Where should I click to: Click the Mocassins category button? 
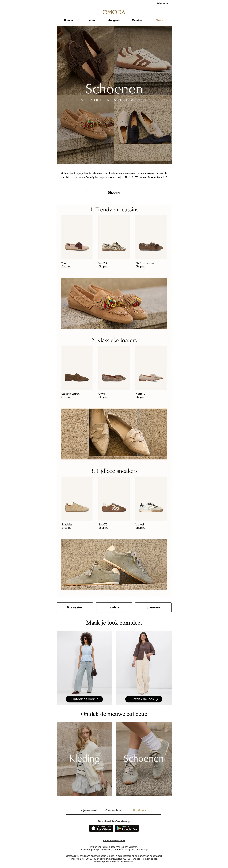(x=74, y=607)
